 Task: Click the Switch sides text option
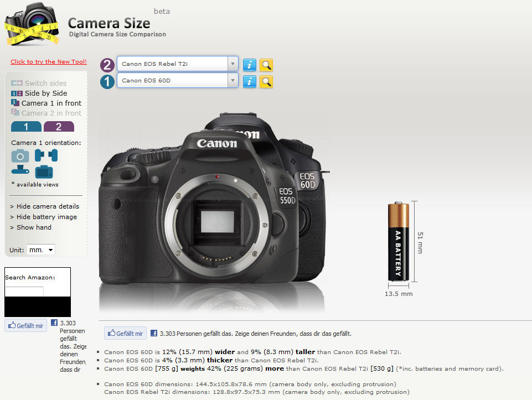(45, 83)
